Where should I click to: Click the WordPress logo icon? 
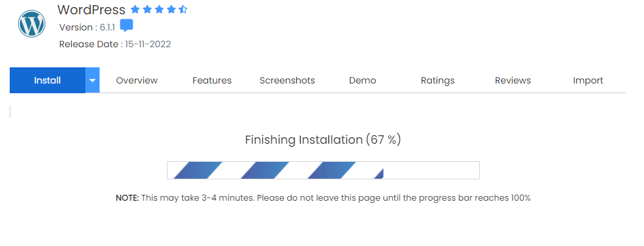pos(32,24)
